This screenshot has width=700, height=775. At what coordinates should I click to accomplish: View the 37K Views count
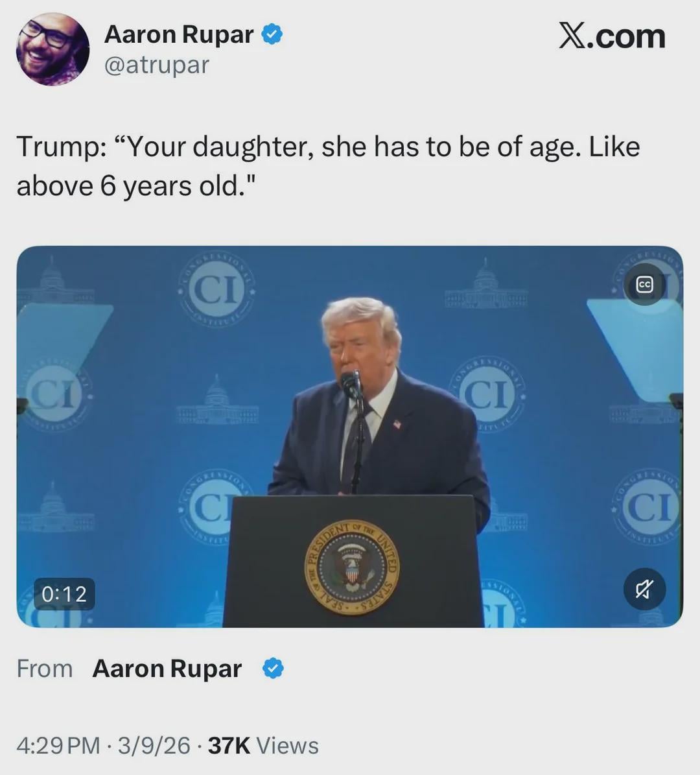click(x=263, y=746)
